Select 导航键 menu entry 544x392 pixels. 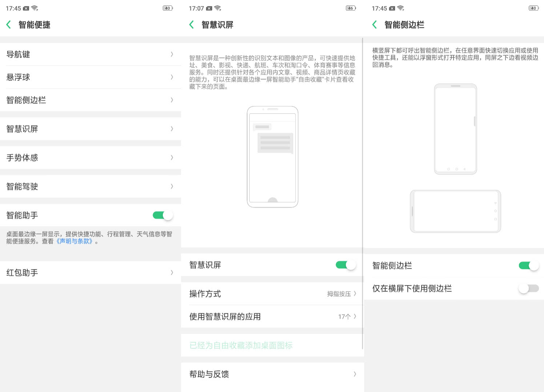(90, 54)
